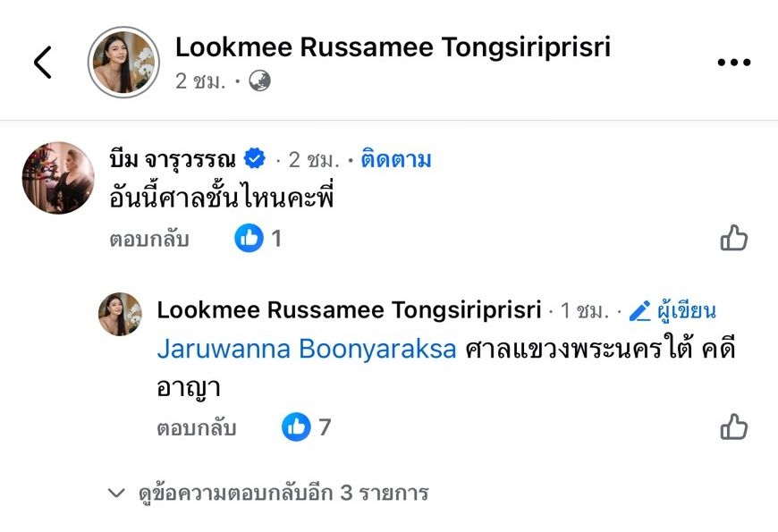Tap บีม จารุวรรณ's comment avatar
The height and width of the screenshot is (532, 778).
[58, 178]
